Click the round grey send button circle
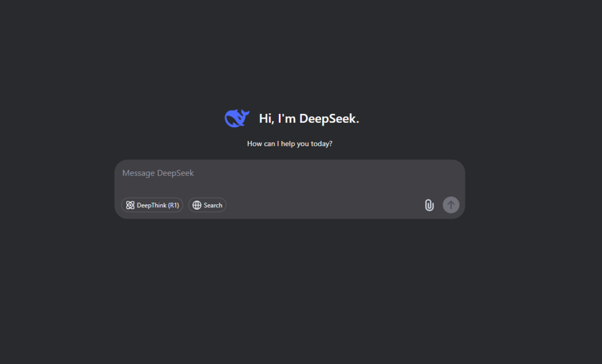The width and height of the screenshot is (602, 364). coord(451,205)
